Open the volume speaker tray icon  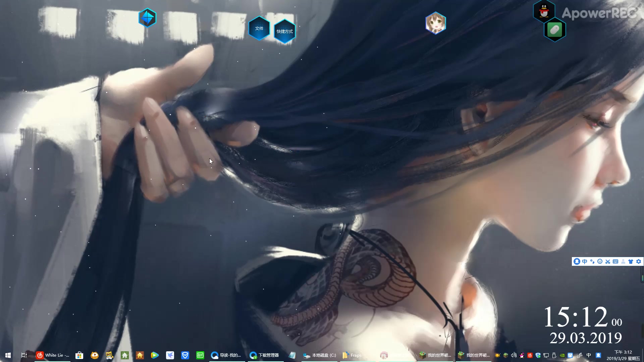coord(514,355)
